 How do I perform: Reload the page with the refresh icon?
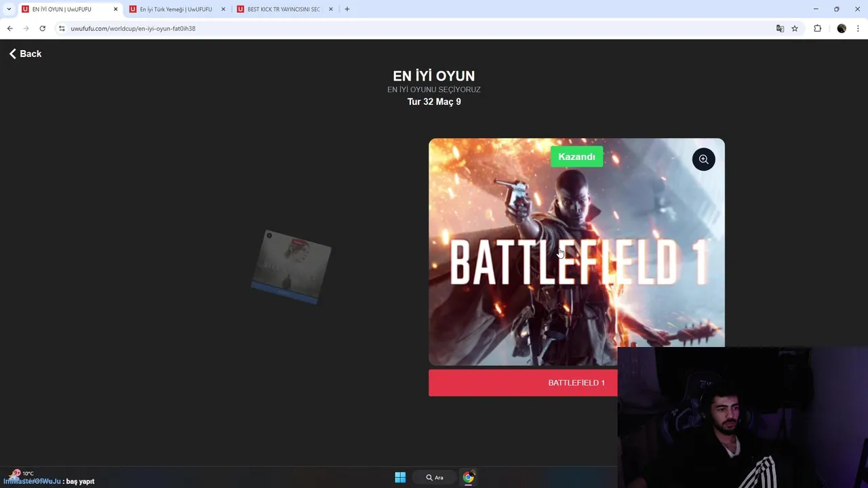[x=43, y=28]
